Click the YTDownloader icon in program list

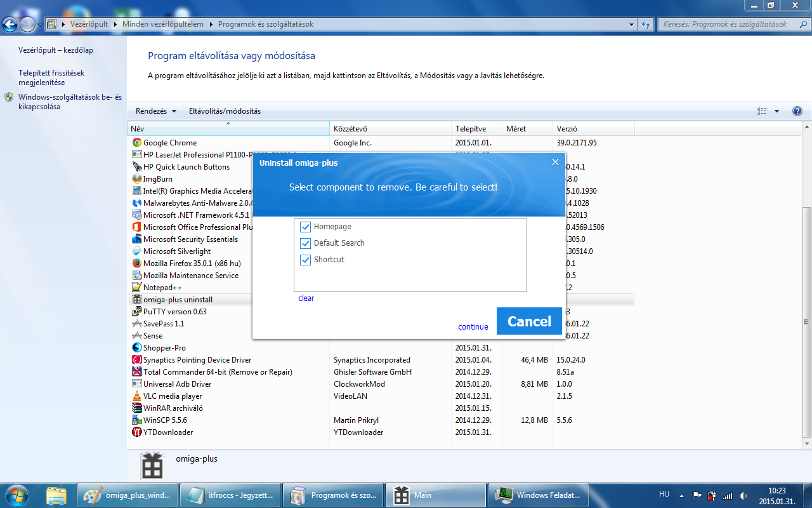136,432
